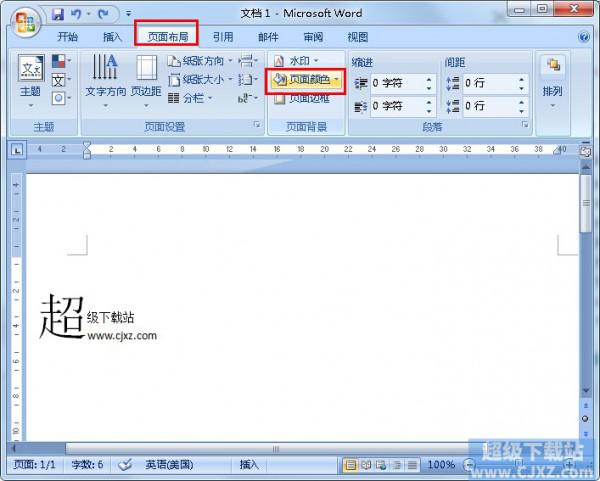Viewport: 600px width, 481px height.
Task: Open 分栏 columns dropdown
Action: [x=190, y=98]
